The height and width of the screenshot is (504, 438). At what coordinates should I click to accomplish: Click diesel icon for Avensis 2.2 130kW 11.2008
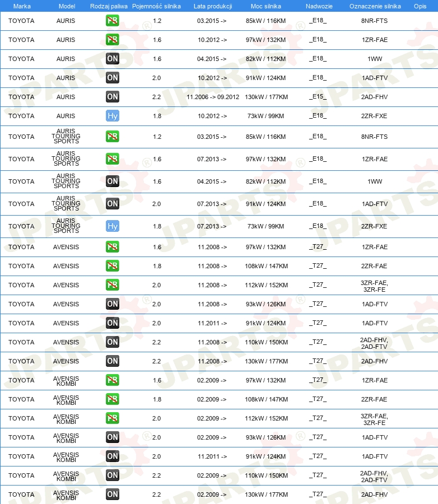click(x=112, y=361)
